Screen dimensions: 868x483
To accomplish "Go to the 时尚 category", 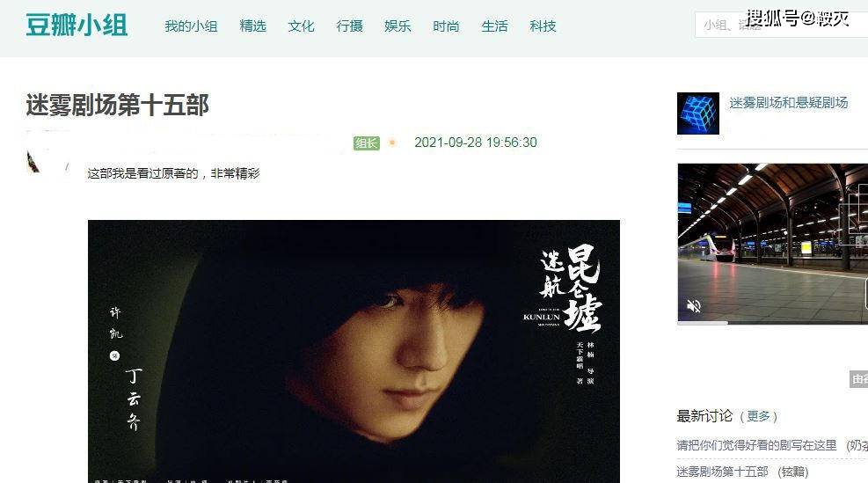I will click(446, 26).
